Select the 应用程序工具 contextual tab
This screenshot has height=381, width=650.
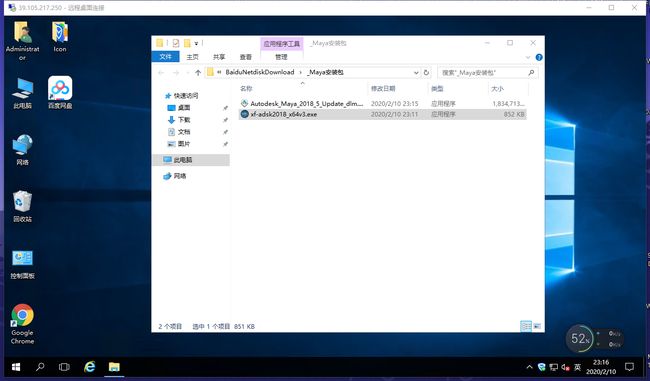tap(281, 44)
